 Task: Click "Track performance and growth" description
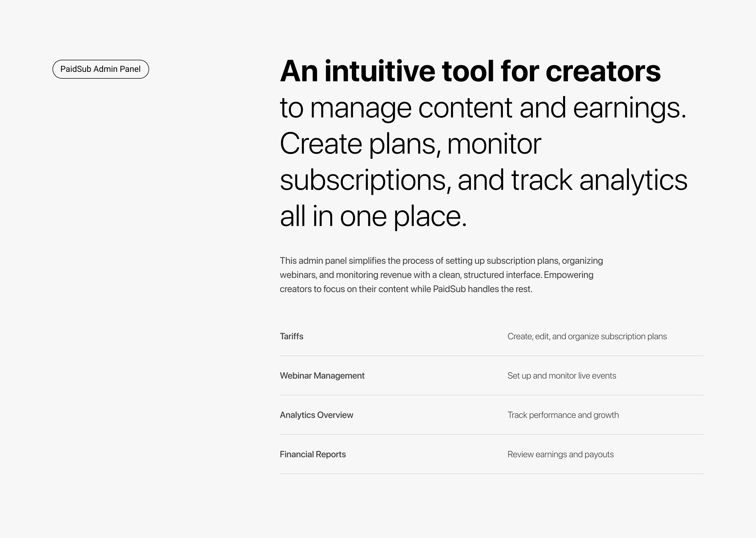[x=563, y=415]
